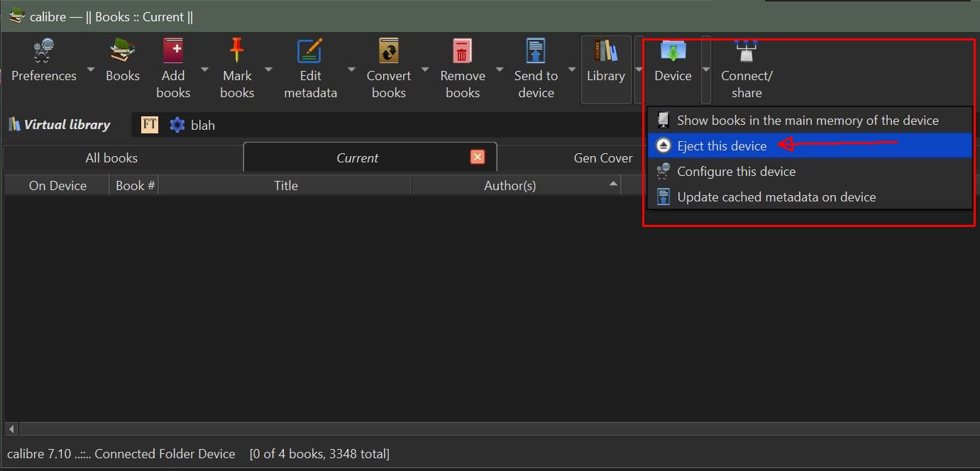Screen dimensions: 980x471
Task: Sort by the On Device column header
Action: tap(57, 186)
